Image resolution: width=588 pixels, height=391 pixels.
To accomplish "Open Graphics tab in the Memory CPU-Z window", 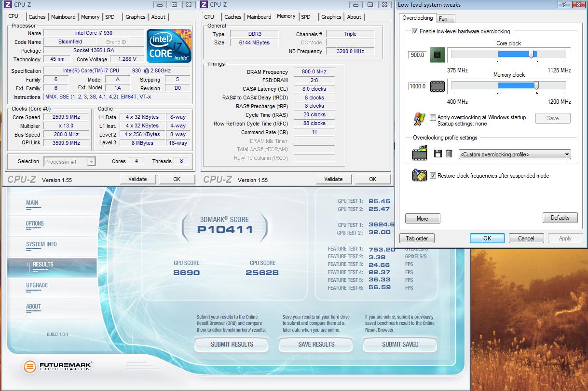I will click(x=331, y=17).
